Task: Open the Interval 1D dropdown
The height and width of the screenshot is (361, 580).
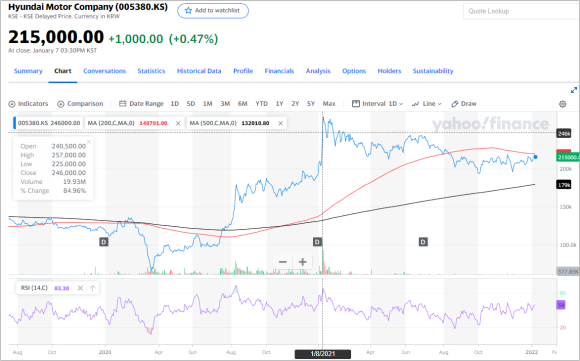Action: pos(377,104)
